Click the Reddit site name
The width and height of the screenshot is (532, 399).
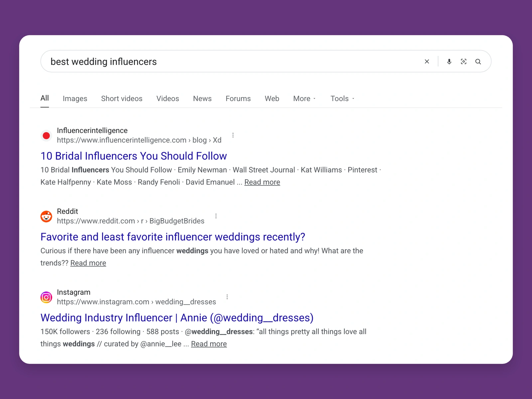coord(67,211)
